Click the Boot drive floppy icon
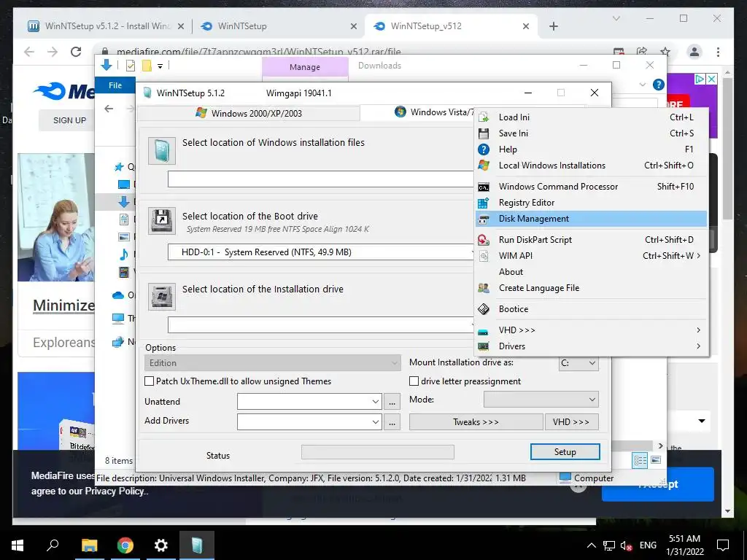Viewport: 747px width, 560px height. click(162, 220)
